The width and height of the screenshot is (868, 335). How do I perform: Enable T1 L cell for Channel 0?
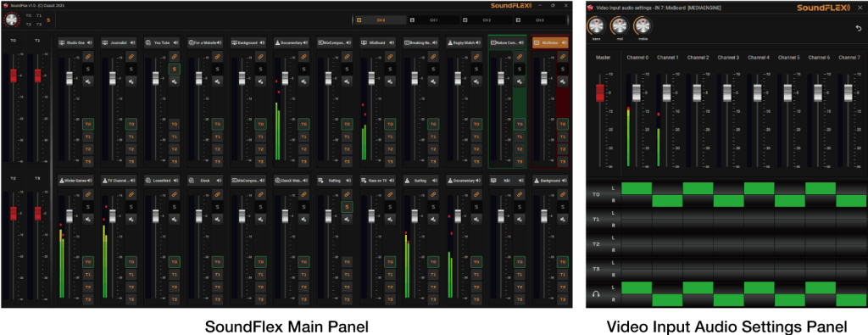click(637, 213)
